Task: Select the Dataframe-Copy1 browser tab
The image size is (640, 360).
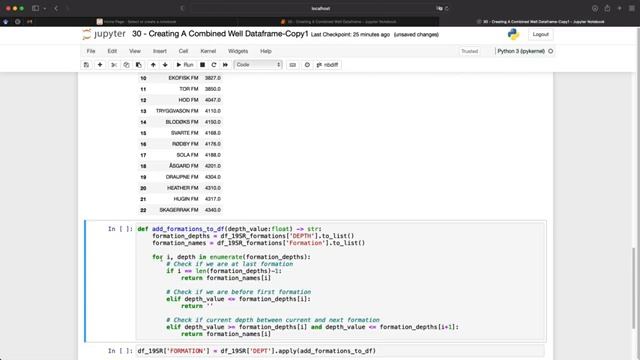Action: click(540, 22)
